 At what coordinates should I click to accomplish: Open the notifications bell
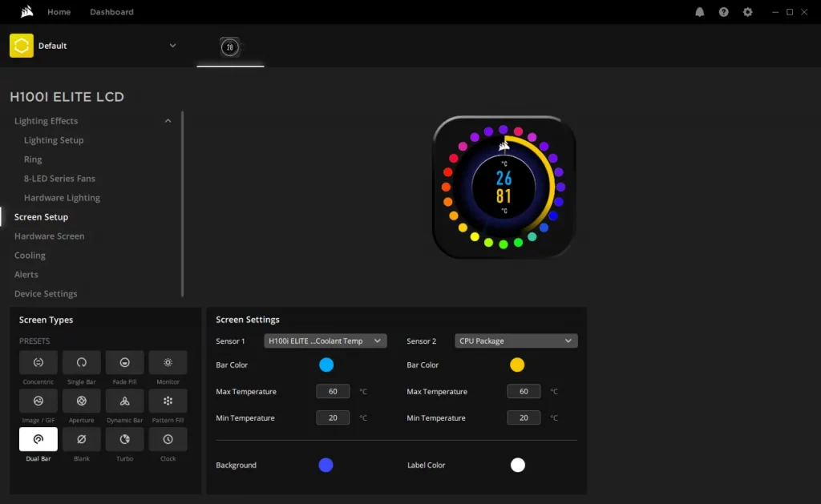699,12
